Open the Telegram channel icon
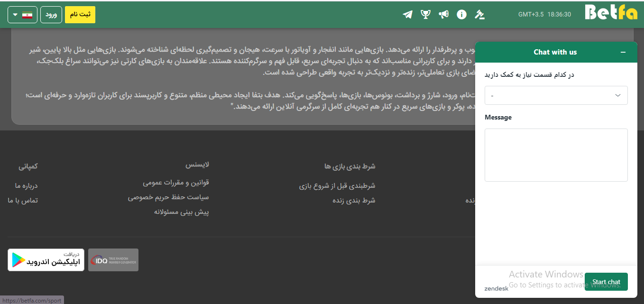Image resolution: width=644 pixels, height=304 pixels. point(407,15)
